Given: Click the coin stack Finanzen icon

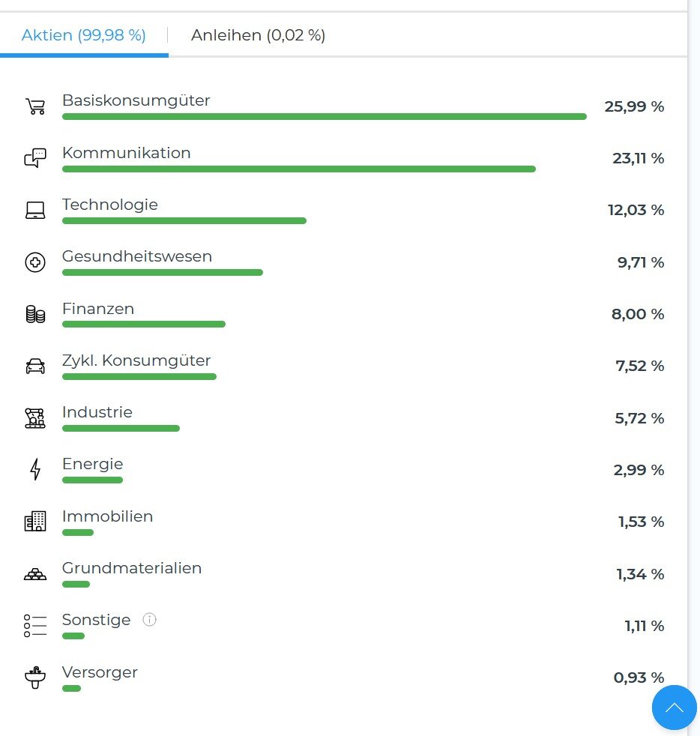Looking at the screenshot, I should (35, 314).
